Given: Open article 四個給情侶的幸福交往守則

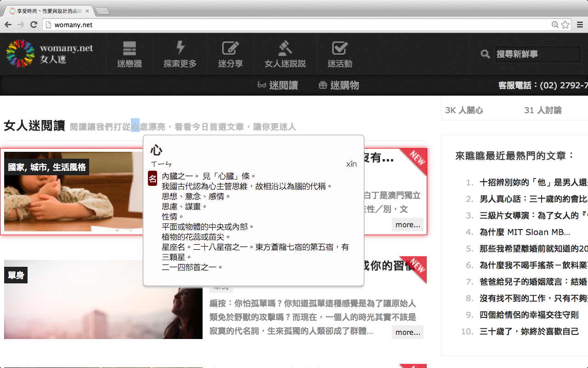Looking at the screenshot, I should pos(529,315).
